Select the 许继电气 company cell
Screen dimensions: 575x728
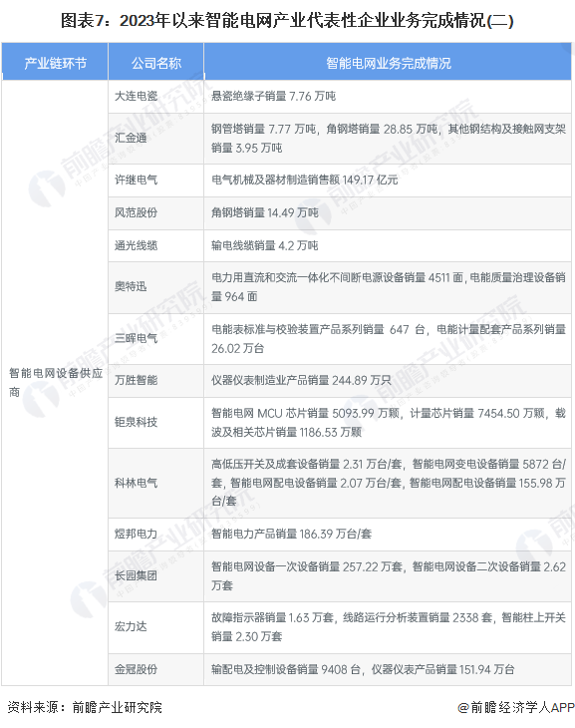155,181
